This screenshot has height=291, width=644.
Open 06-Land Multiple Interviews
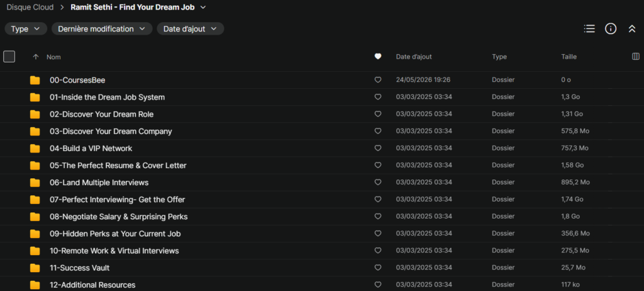tap(99, 183)
